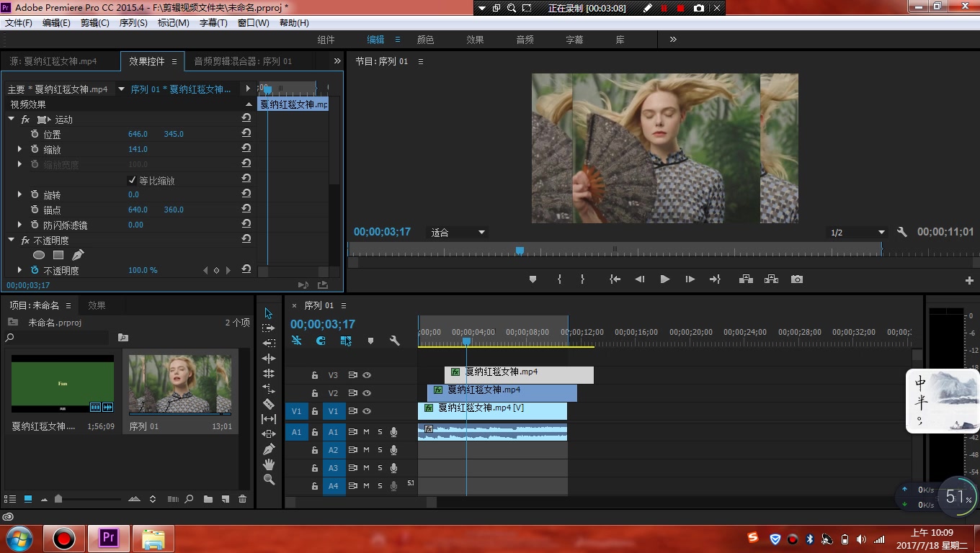Click the Lift button in Program monitor
The width and height of the screenshot is (980, 553).
point(746,279)
